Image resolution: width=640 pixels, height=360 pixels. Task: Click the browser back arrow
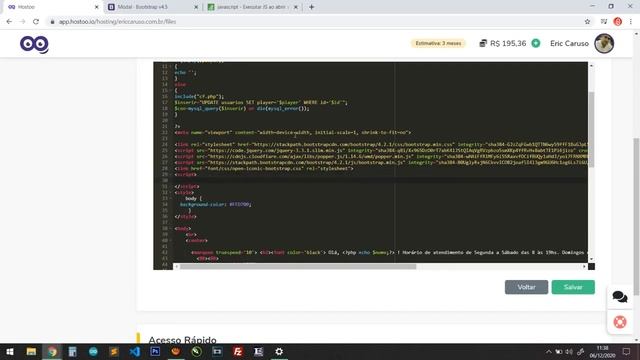pos(9,21)
